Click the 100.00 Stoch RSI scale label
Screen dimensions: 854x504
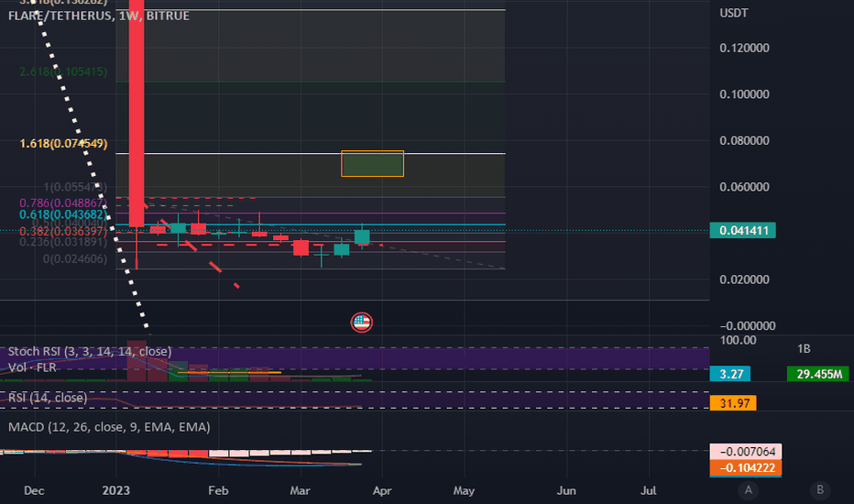[738, 341]
